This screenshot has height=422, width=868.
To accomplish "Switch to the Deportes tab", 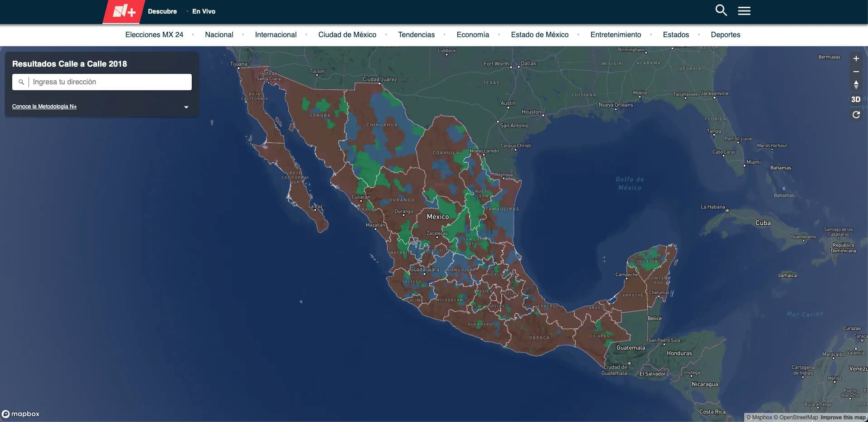I will [x=725, y=34].
